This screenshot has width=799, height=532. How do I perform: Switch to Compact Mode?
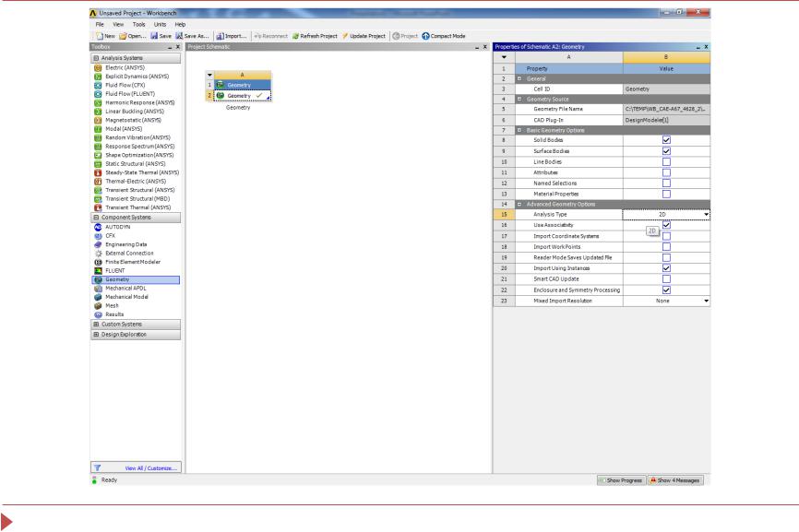click(x=443, y=36)
